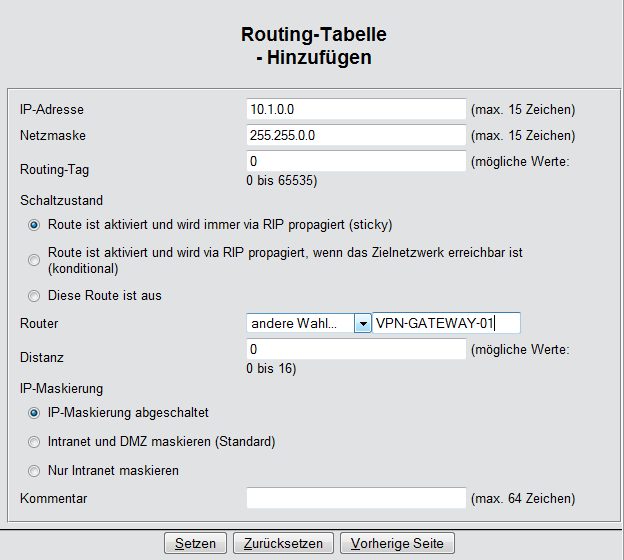Click the Netzmaske input field

coord(356,134)
